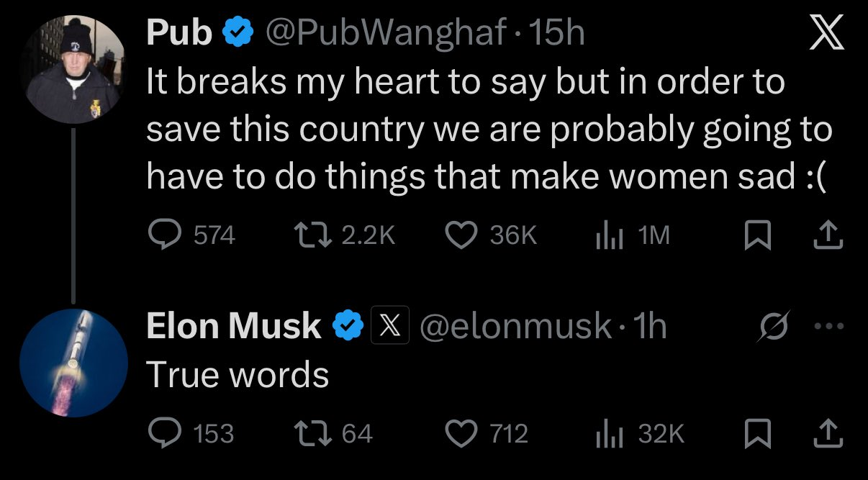Click the Grok slashed-circle icon on Elon's reply

click(x=774, y=326)
